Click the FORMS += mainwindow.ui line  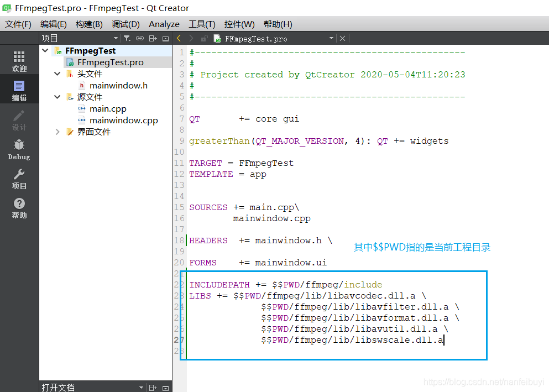pos(258,263)
